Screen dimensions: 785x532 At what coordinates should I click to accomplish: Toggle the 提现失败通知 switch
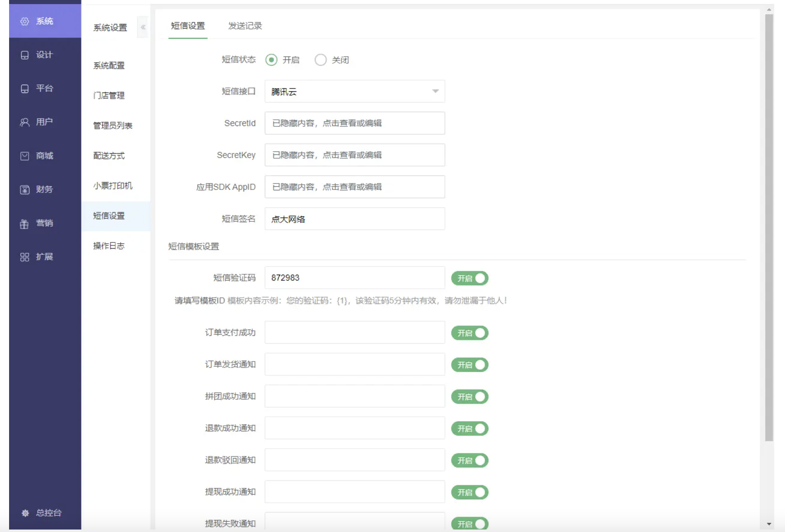click(x=470, y=523)
